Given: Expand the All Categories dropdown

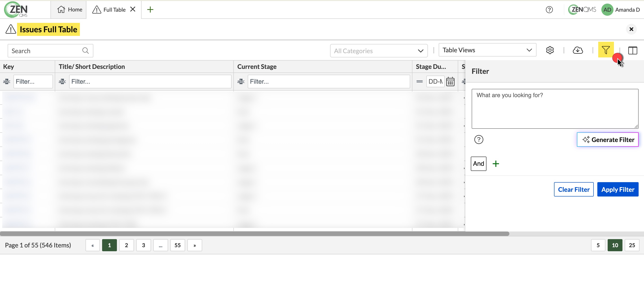Looking at the screenshot, I should coord(379,51).
